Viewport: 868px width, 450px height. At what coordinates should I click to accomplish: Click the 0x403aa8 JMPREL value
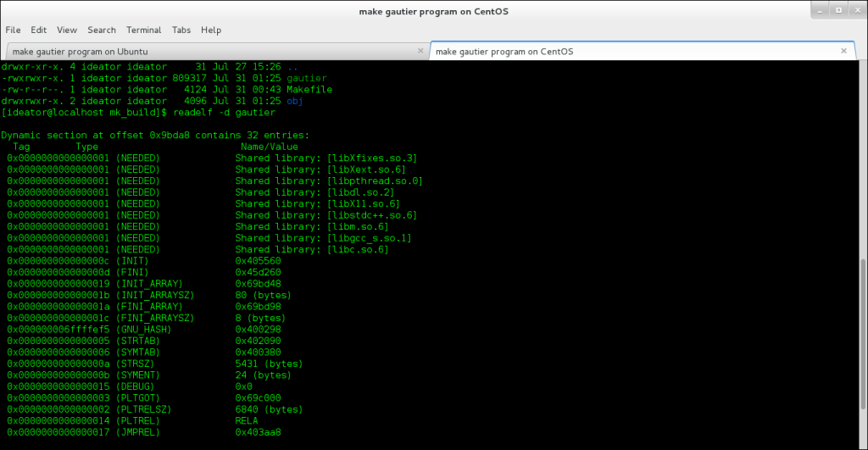pyautogui.click(x=258, y=432)
